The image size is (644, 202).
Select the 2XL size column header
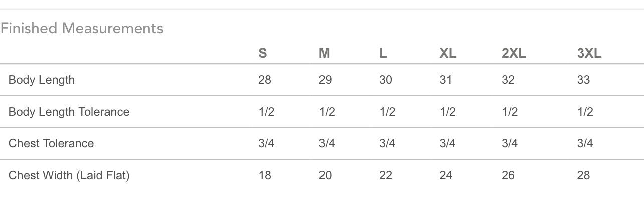tap(514, 53)
